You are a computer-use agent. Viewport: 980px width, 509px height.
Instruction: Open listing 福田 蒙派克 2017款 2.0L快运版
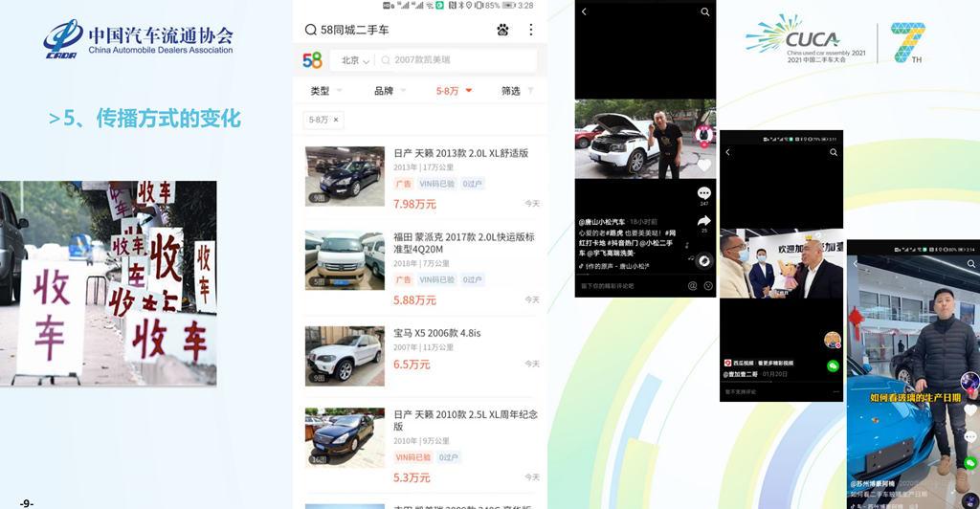464,243
